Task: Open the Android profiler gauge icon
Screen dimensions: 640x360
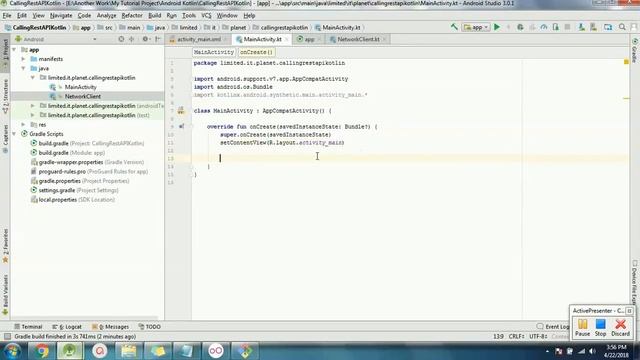Action: 544,27
